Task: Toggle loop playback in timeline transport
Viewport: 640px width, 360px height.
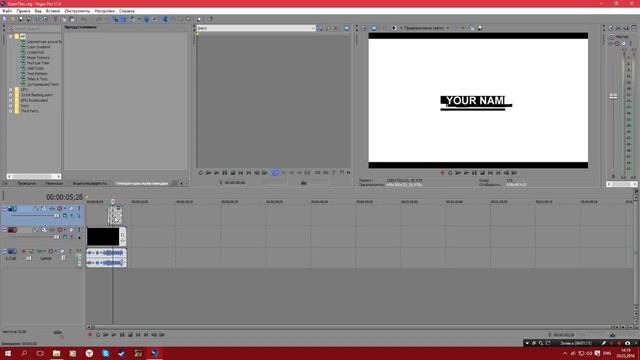Action: [98, 335]
